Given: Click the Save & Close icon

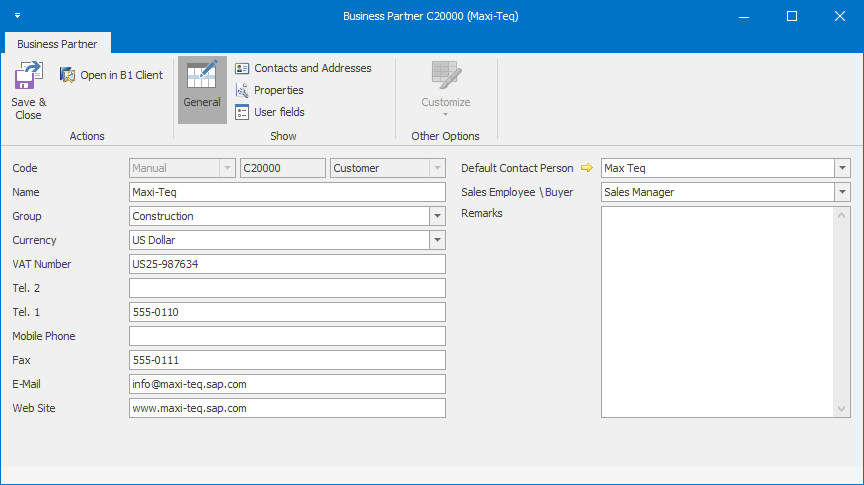Looking at the screenshot, I should click(x=28, y=76).
